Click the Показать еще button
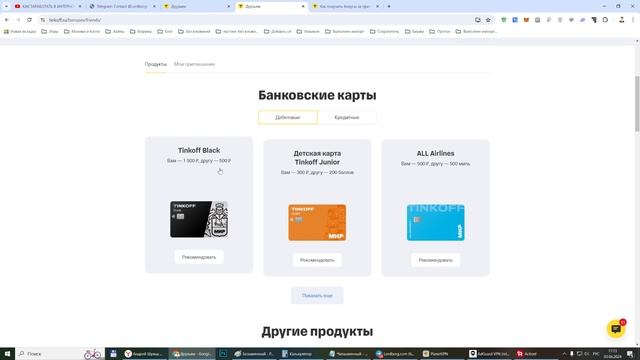The height and width of the screenshot is (360, 640). 317,296
